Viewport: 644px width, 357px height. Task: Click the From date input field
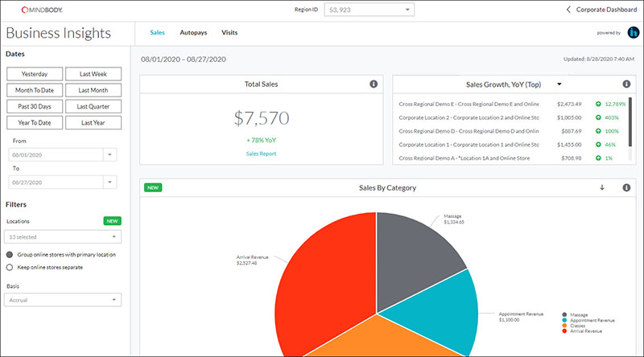point(56,154)
